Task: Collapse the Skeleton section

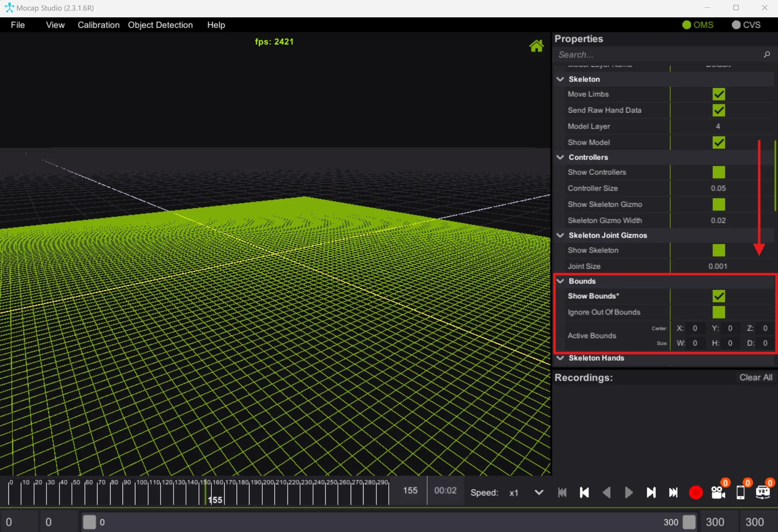Action: point(560,79)
